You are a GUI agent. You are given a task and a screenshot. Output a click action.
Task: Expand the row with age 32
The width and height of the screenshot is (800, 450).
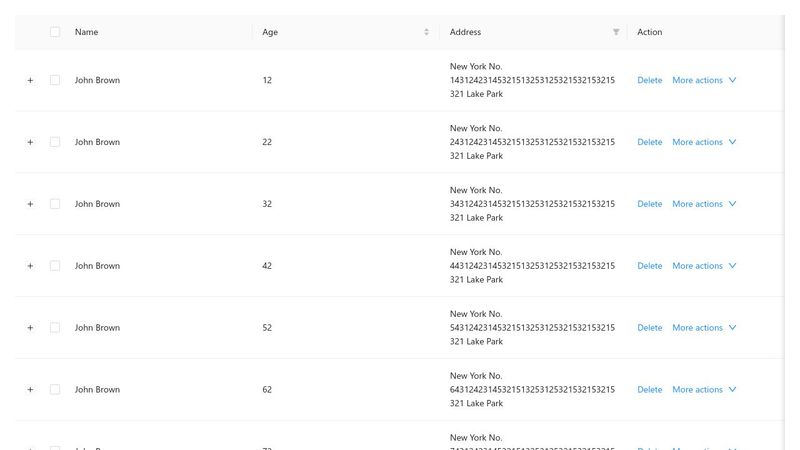30,204
